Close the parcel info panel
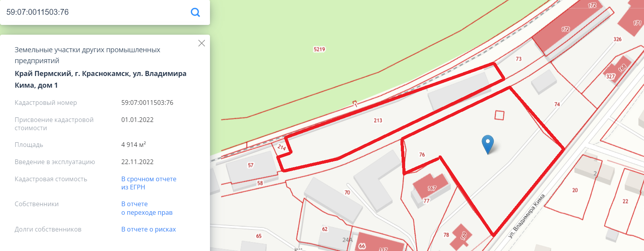This screenshot has height=251, width=644. tap(201, 43)
